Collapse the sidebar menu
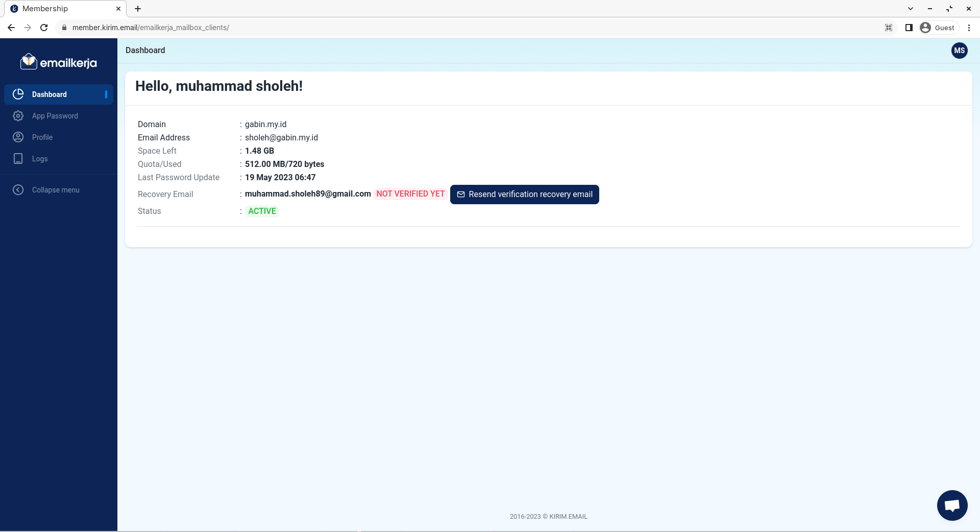980x532 pixels. 56,189
